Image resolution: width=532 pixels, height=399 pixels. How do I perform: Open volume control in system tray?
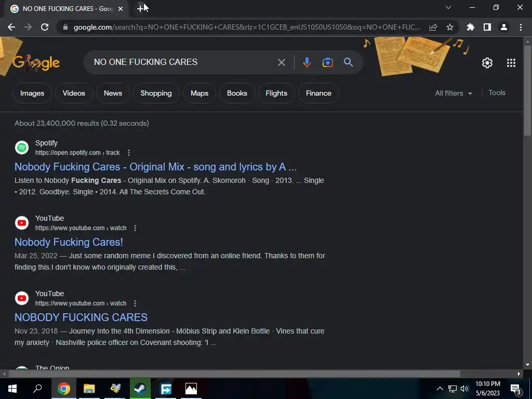pyautogui.click(x=464, y=389)
